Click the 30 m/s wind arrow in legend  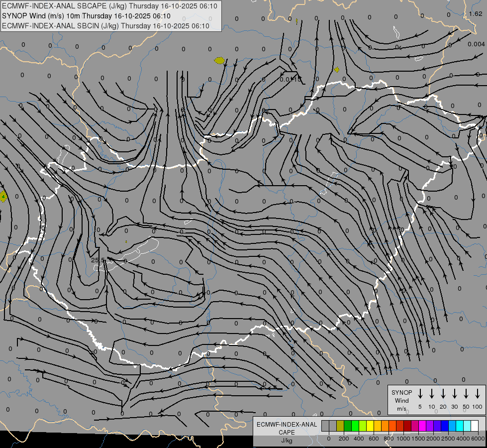[454, 394]
